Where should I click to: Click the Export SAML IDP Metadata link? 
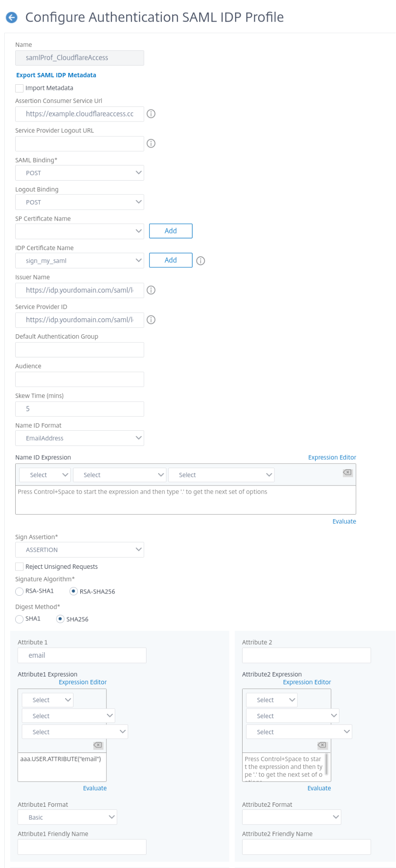pos(56,75)
